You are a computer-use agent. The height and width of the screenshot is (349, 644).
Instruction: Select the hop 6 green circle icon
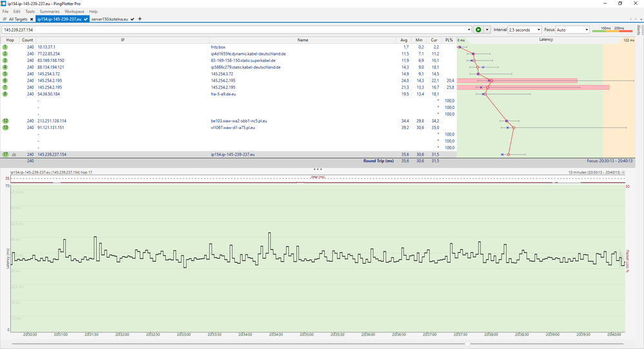pyautogui.click(x=5, y=81)
